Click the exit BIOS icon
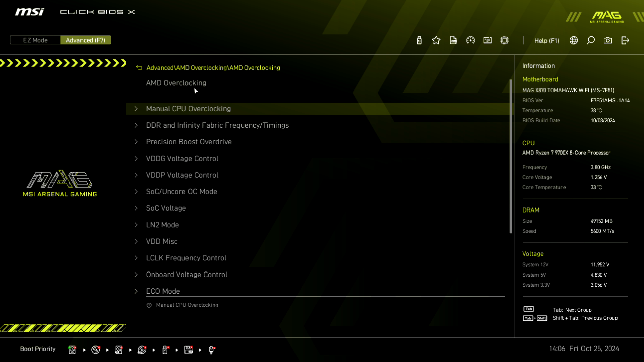 click(x=625, y=40)
